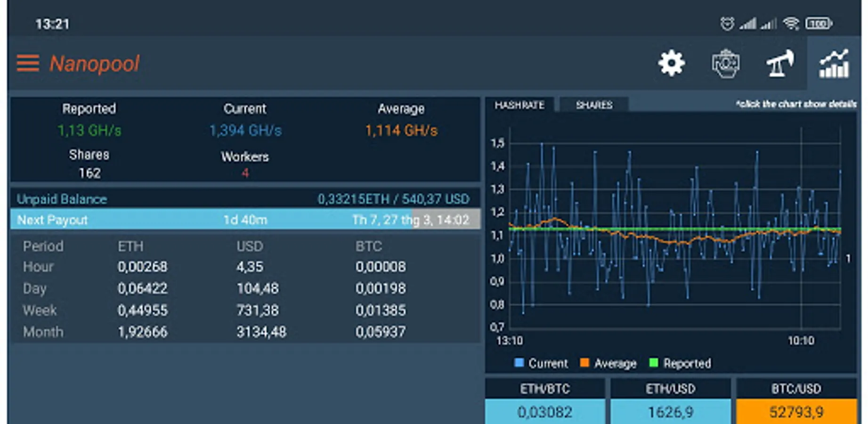Tap the Unpaid Balance row
This screenshot has height=424, width=868.
click(245, 199)
